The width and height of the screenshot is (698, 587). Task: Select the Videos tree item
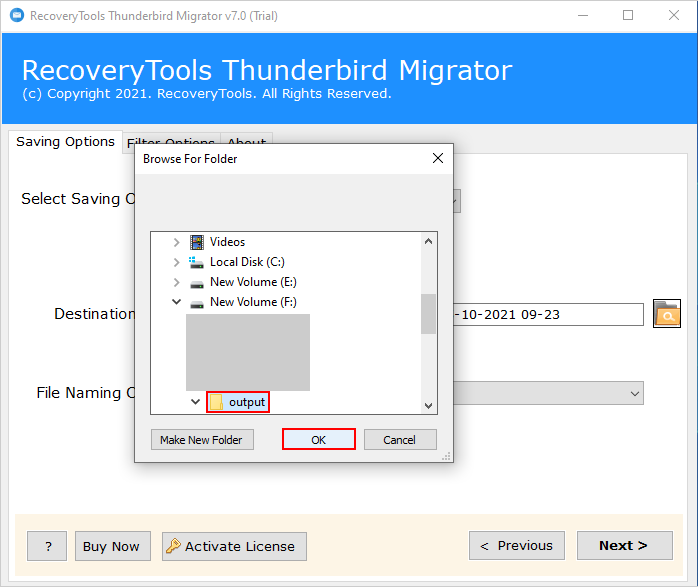click(x=227, y=242)
